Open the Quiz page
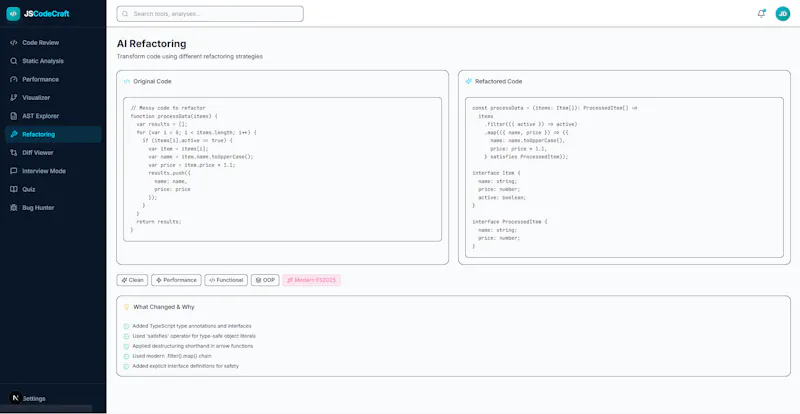This screenshot has height=414, width=800. (53, 189)
